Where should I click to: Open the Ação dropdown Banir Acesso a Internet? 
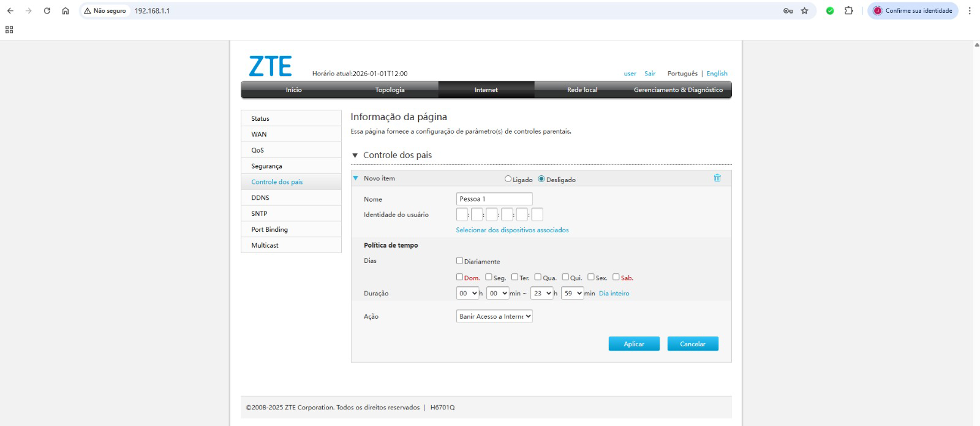[x=494, y=316]
